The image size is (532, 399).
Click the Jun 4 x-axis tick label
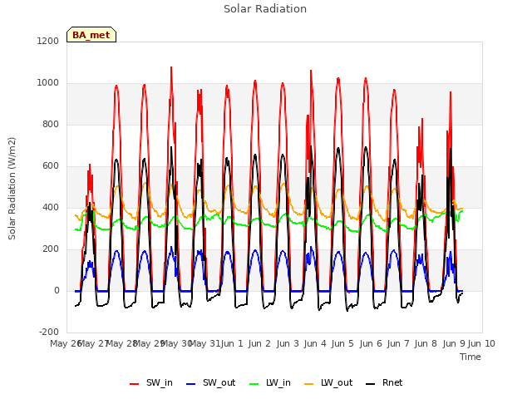point(315,343)
